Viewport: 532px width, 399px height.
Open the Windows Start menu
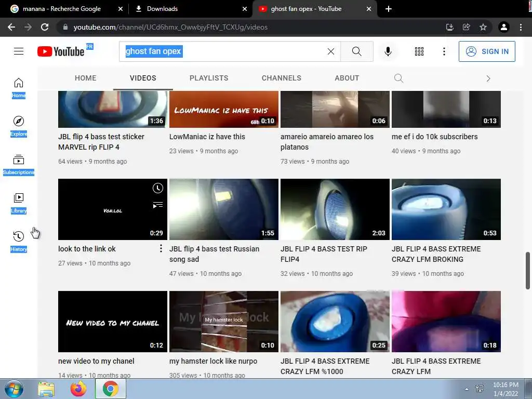pyautogui.click(x=14, y=389)
